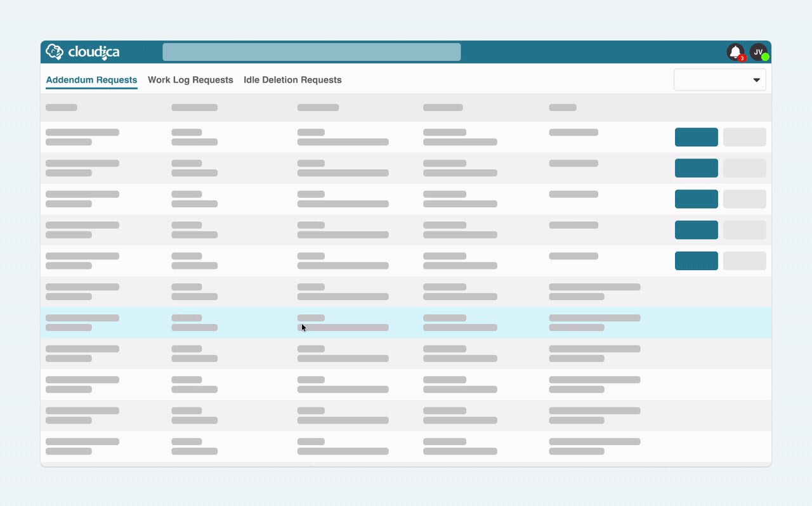The width and height of the screenshot is (812, 506).
Task: Open the notifications bell
Action: click(736, 52)
